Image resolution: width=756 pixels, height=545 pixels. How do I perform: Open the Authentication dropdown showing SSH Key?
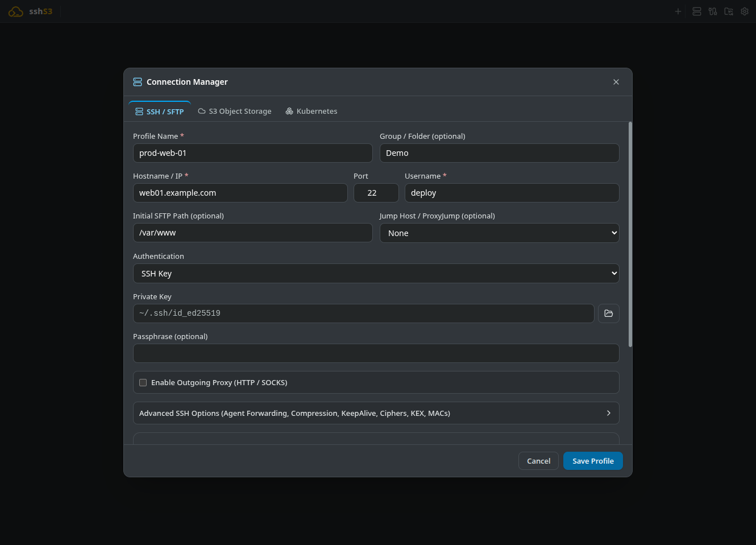[376, 274]
